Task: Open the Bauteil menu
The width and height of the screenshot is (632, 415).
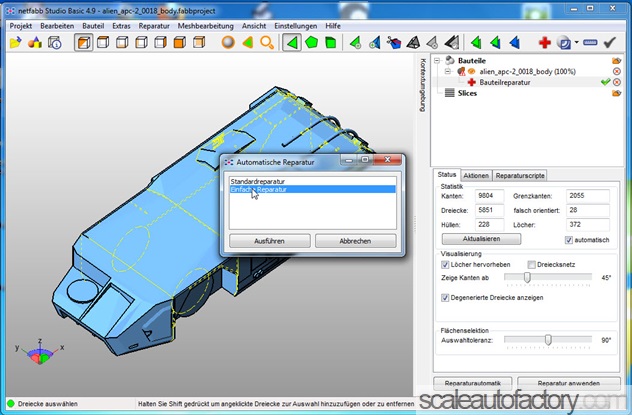Action: (93, 26)
